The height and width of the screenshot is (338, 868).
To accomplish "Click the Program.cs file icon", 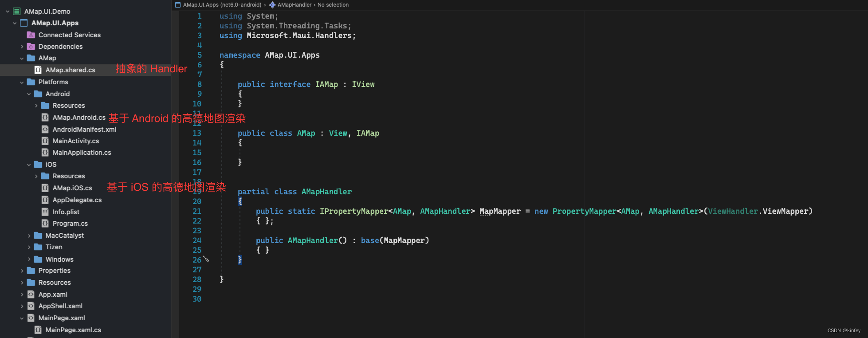I will [x=45, y=224].
